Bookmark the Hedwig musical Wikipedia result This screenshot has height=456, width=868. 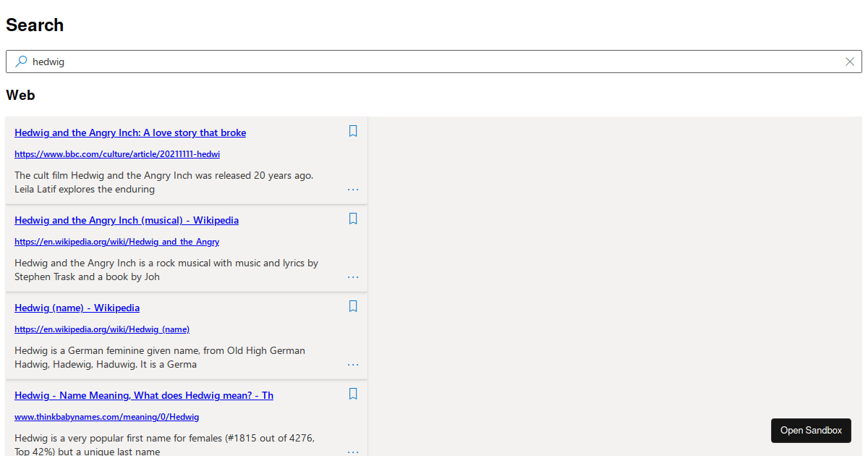pos(353,219)
